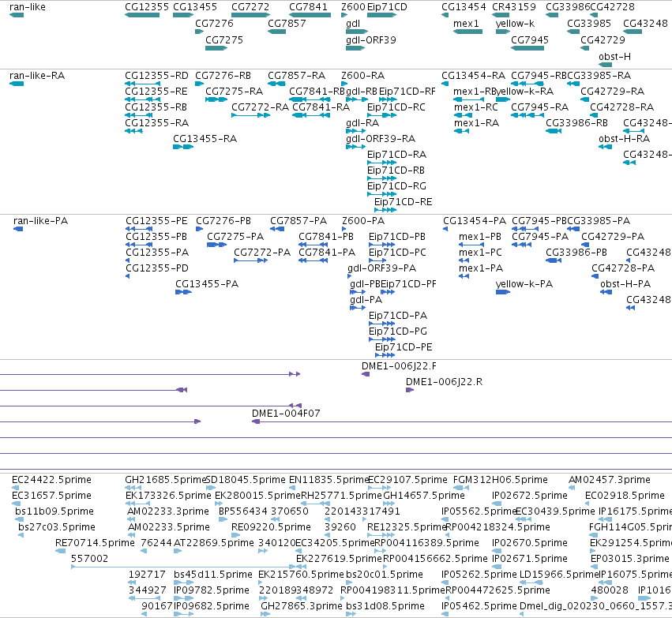672x618 pixels.
Task: Click EST bs27c03.5prime
Action: click(21, 535)
